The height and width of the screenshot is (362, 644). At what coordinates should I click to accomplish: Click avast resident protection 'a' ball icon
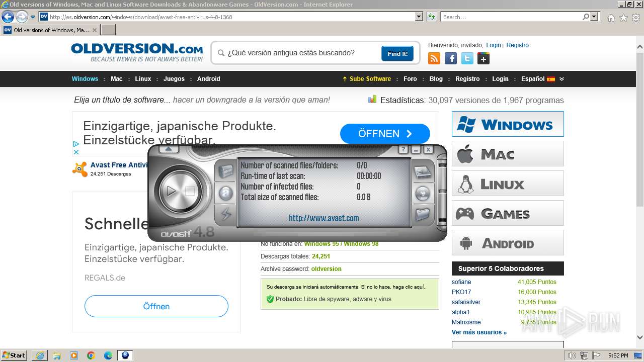point(226,193)
